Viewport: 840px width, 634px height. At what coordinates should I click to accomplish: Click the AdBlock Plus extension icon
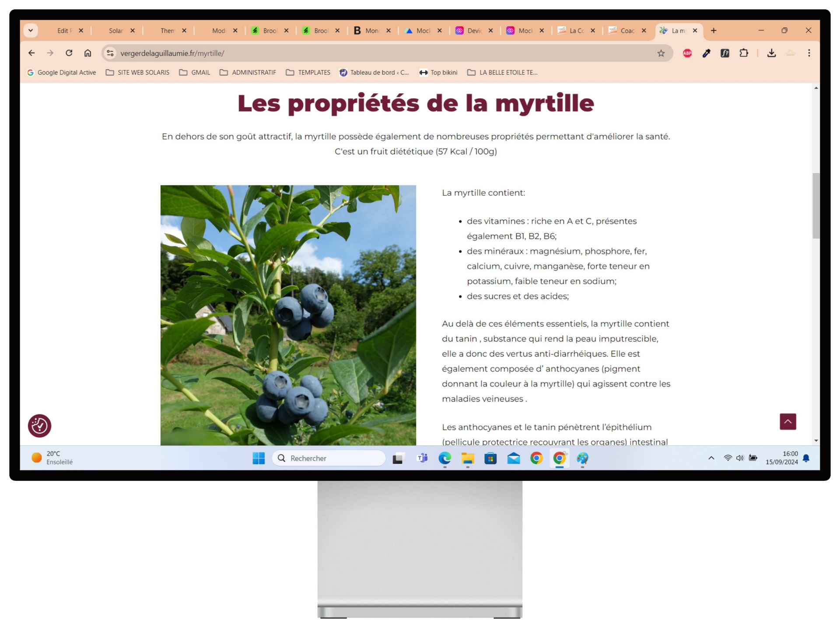(687, 53)
